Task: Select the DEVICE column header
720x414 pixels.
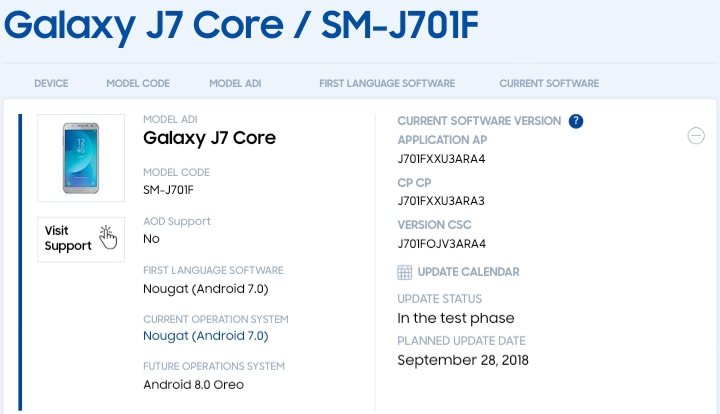Action: 51,84
